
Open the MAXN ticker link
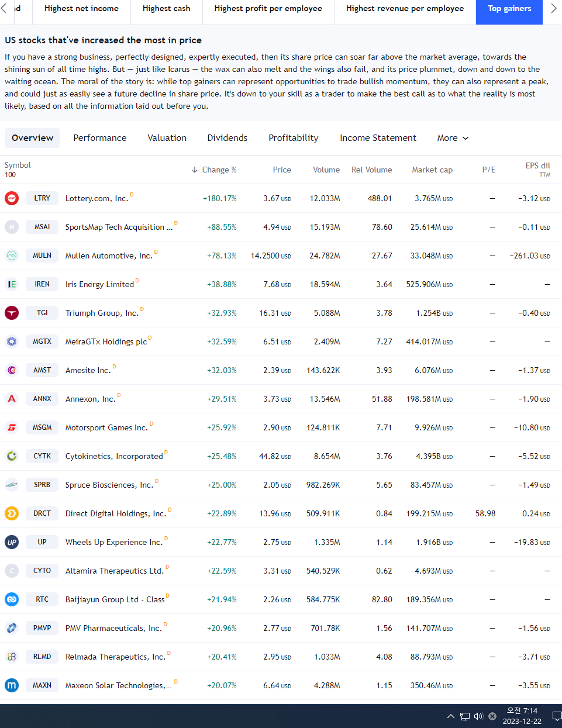[42, 685]
